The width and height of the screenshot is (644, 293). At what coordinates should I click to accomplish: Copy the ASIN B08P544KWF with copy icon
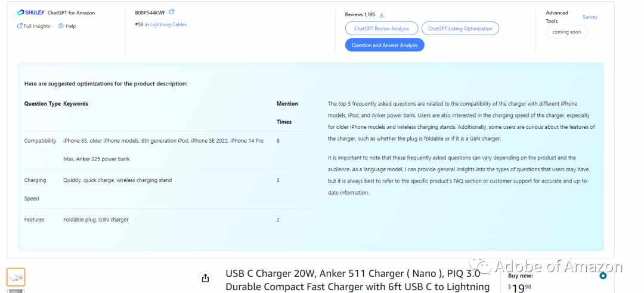pyautogui.click(x=172, y=13)
